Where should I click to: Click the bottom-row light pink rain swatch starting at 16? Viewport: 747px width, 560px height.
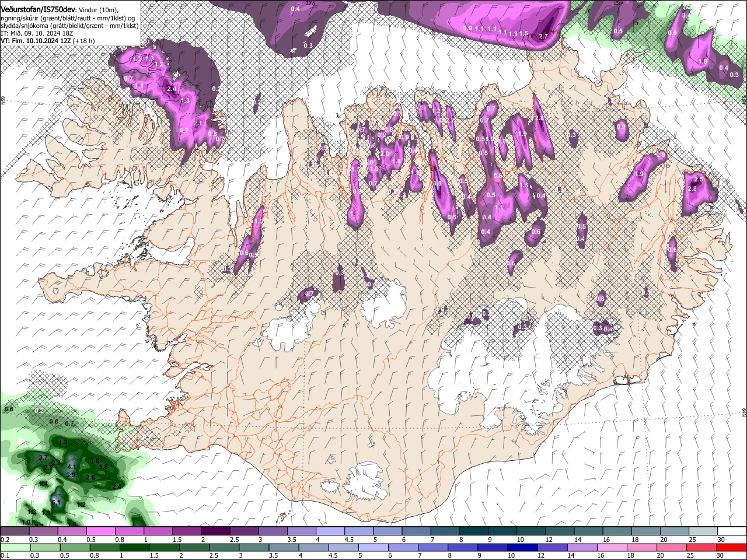(612, 547)
